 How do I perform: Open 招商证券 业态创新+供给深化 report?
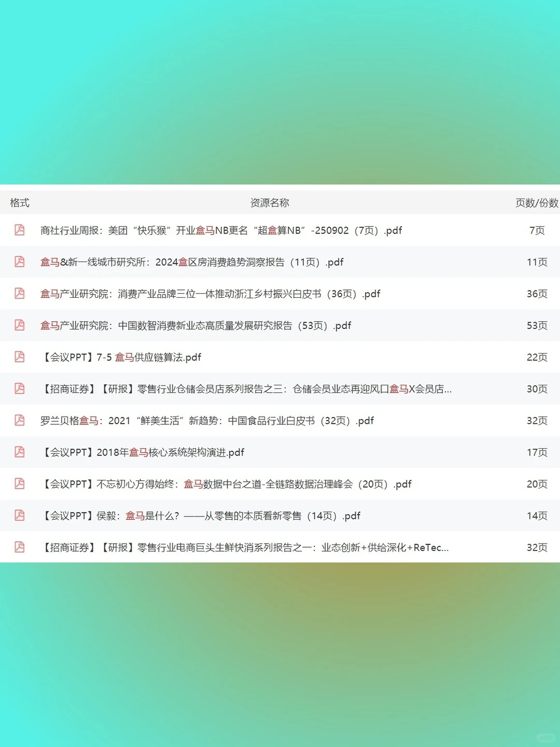point(244,547)
